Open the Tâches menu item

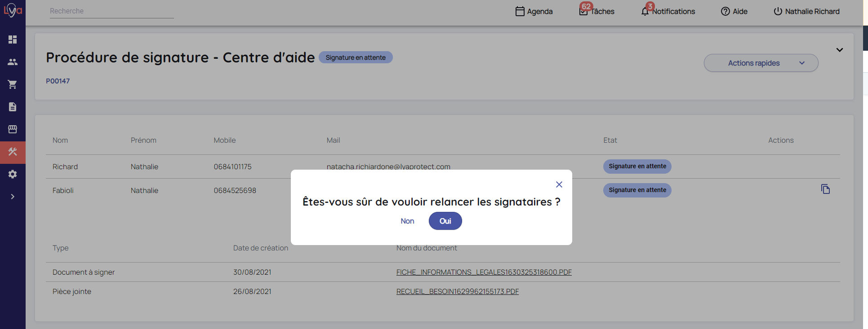coord(597,12)
